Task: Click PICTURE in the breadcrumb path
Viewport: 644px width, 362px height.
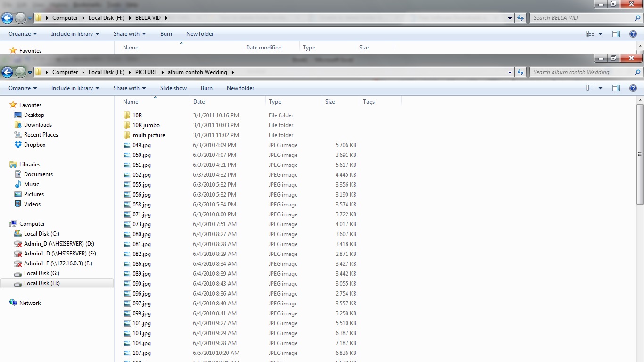Action: tap(146, 72)
